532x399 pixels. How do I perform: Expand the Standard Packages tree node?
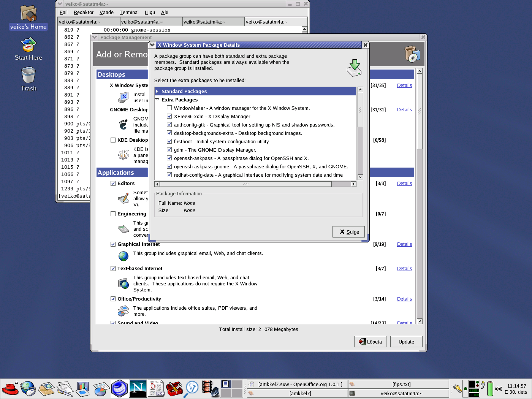[157, 91]
